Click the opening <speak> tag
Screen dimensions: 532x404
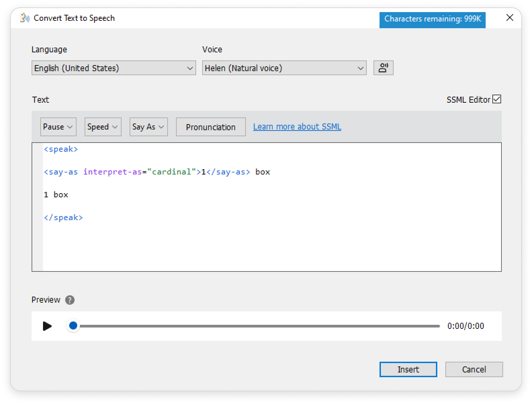point(61,149)
